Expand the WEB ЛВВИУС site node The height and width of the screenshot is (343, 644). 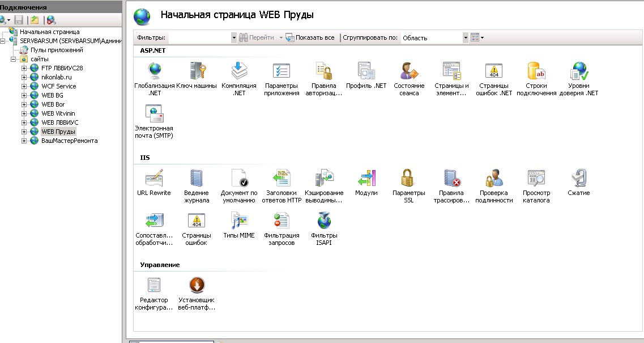[24, 122]
